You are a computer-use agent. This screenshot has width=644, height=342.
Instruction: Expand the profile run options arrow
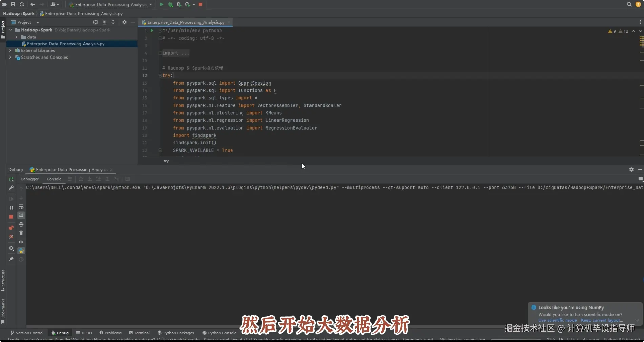click(194, 5)
